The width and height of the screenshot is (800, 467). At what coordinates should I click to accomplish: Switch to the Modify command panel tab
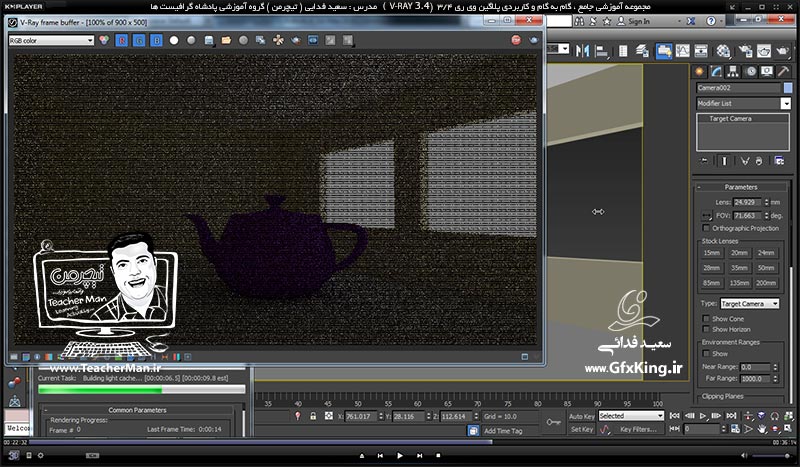tap(716, 72)
